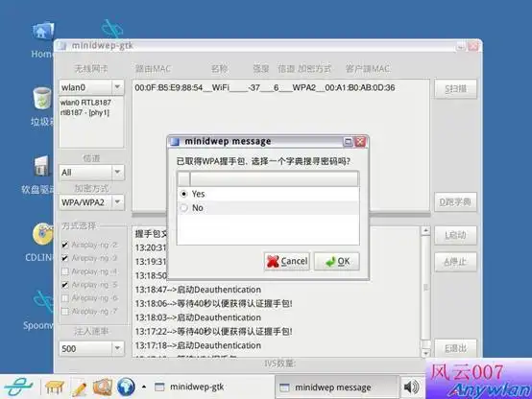This screenshot has width=532, height=399.
Task: Select the No radio option
Action: point(183,208)
